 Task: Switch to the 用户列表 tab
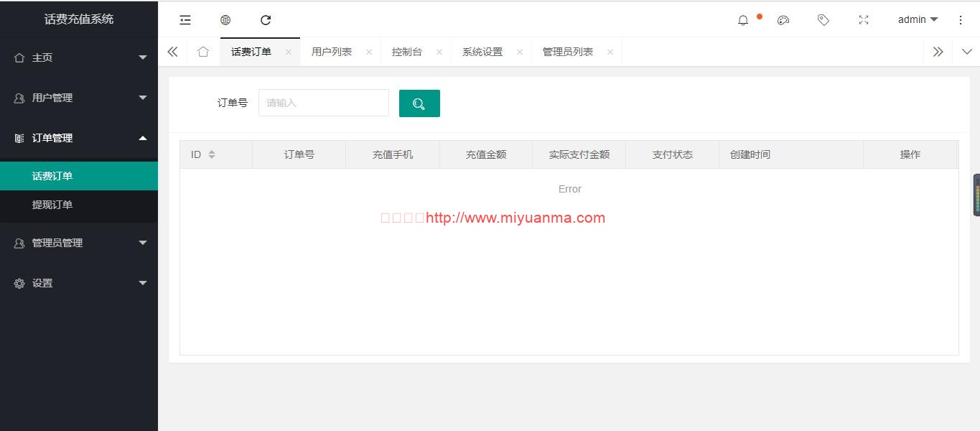point(332,52)
